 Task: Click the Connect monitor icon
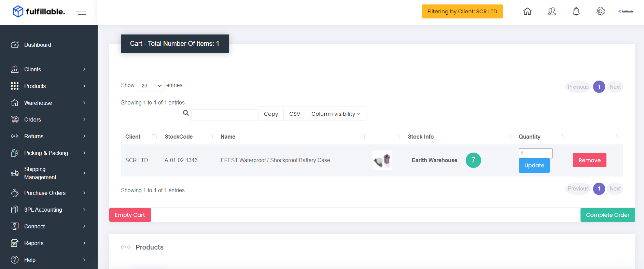(15, 226)
